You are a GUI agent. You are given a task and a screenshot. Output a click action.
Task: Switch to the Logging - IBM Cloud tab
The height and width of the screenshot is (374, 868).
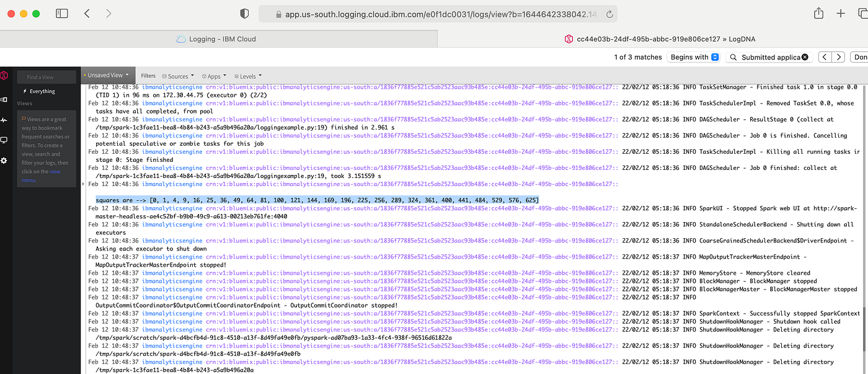(x=219, y=38)
